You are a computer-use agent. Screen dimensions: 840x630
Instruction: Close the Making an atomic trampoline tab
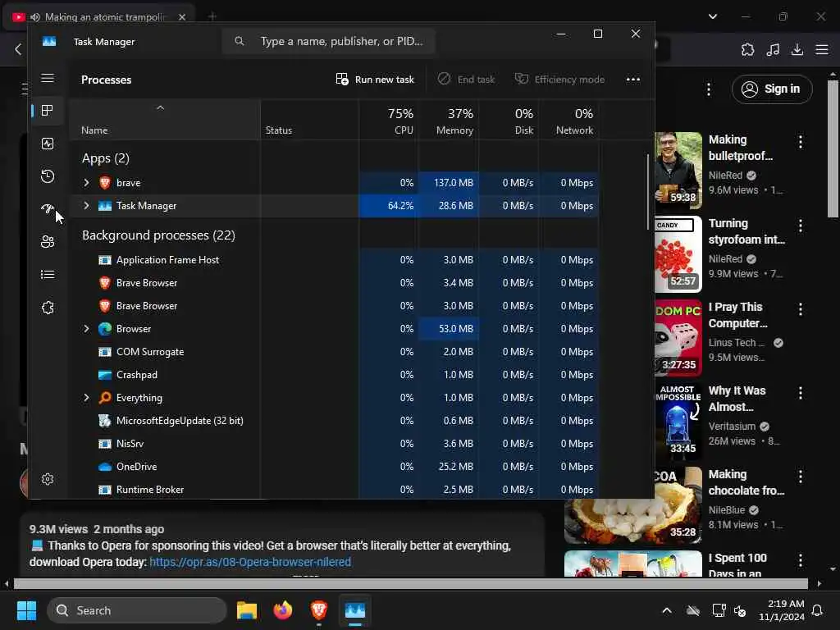tap(182, 17)
